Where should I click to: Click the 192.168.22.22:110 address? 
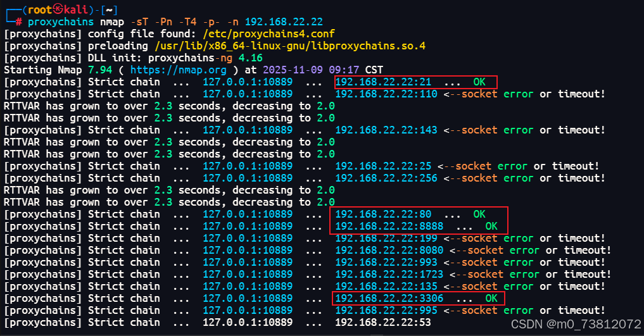pos(386,94)
